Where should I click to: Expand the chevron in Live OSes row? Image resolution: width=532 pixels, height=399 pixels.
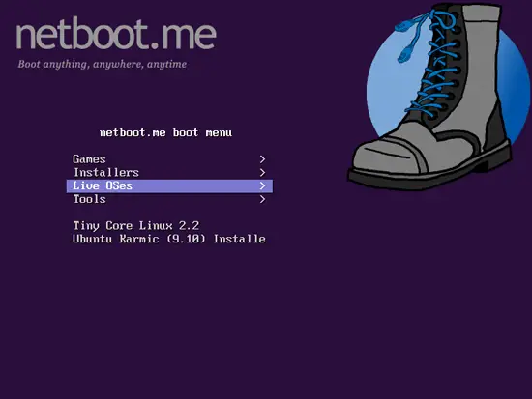[x=262, y=185]
